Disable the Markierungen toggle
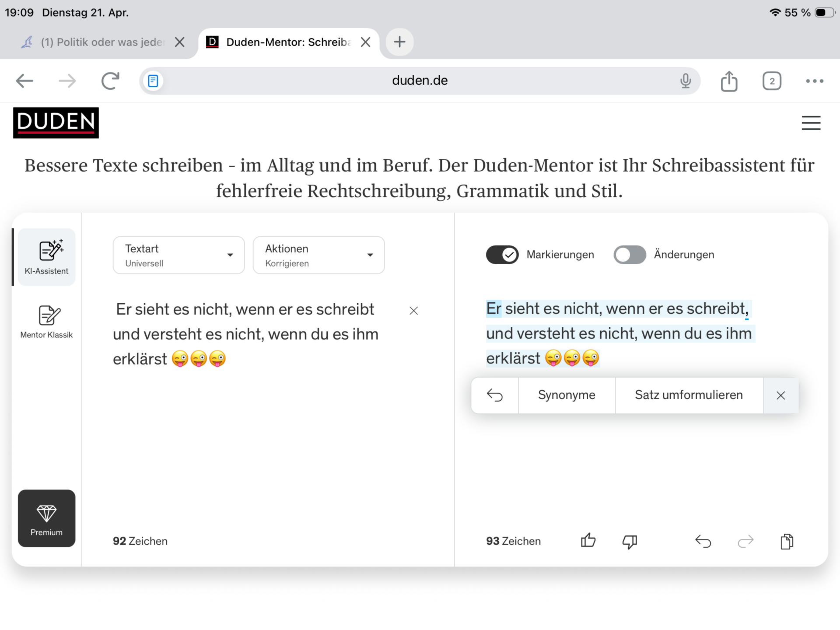This screenshot has width=840, height=630. pyautogui.click(x=502, y=255)
